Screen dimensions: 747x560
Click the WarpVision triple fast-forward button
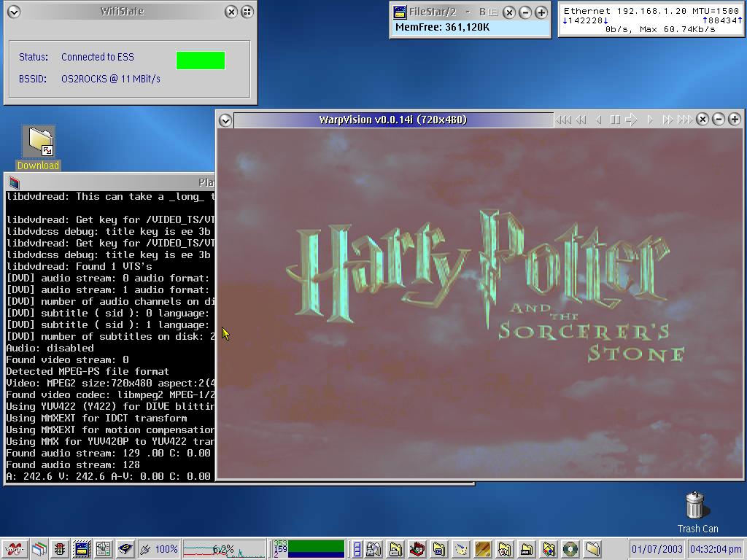click(685, 120)
